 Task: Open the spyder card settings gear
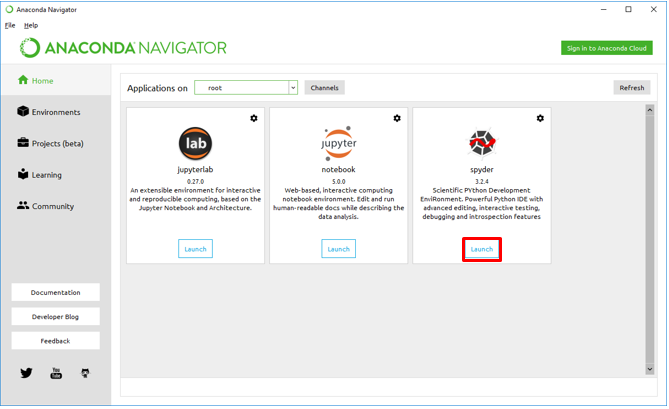coord(540,118)
